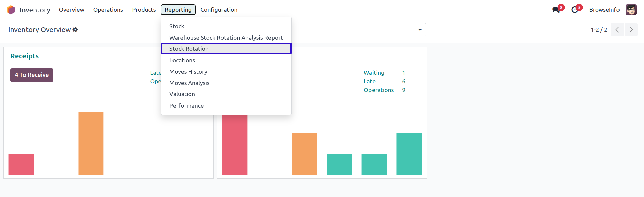The width and height of the screenshot is (644, 197).
Task: Open the messages chat icon
Action: tap(556, 10)
